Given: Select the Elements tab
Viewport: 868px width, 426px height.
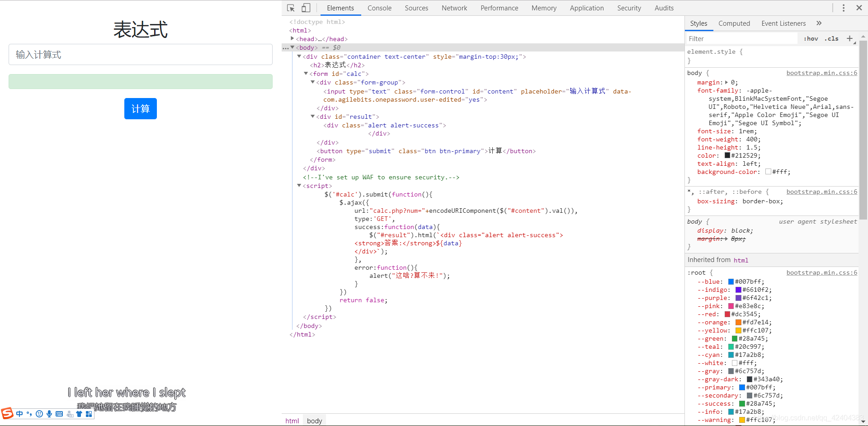Looking at the screenshot, I should click(x=340, y=8).
